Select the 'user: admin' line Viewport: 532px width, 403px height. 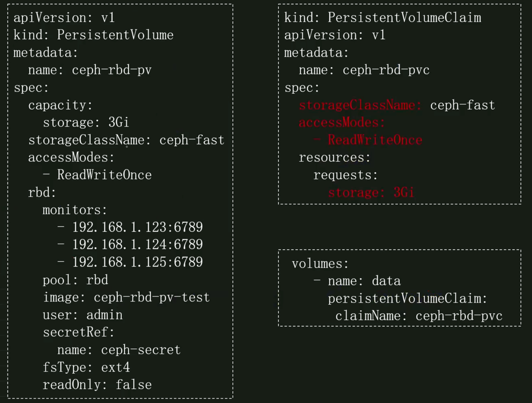coord(83,315)
